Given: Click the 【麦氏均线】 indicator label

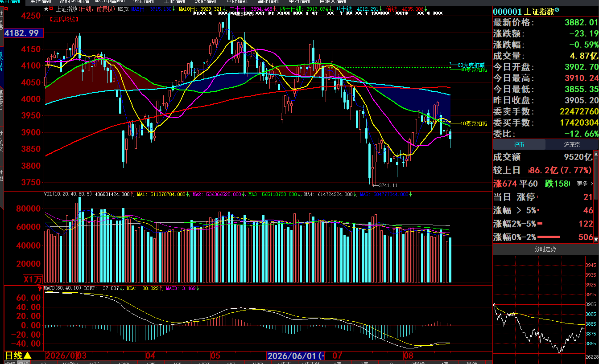Looking at the screenshot, I should 64,19.
